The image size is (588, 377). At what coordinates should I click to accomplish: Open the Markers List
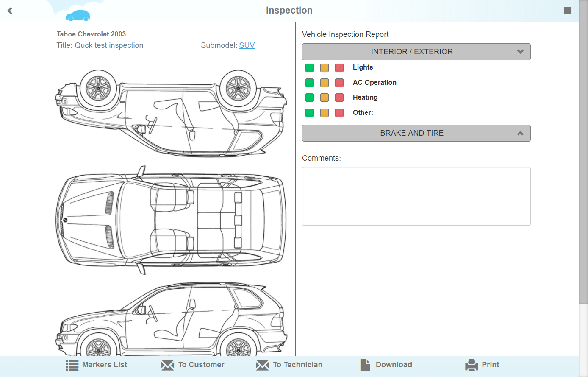[x=97, y=365]
